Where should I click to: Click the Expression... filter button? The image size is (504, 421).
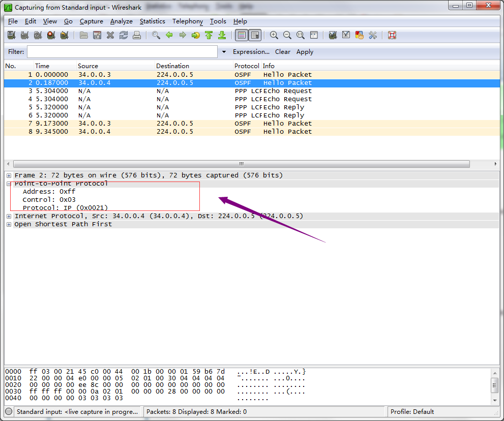coord(251,52)
